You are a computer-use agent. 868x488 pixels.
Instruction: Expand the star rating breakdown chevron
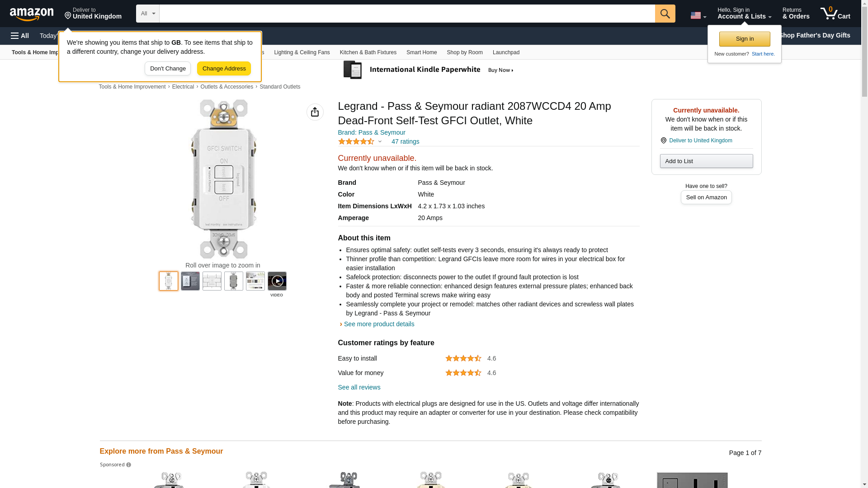(x=380, y=141)
